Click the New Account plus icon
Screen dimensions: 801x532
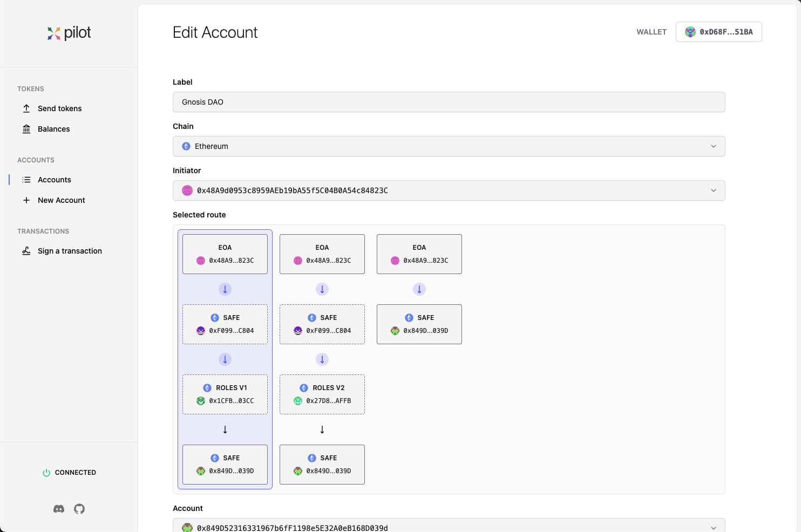(26, 200)
